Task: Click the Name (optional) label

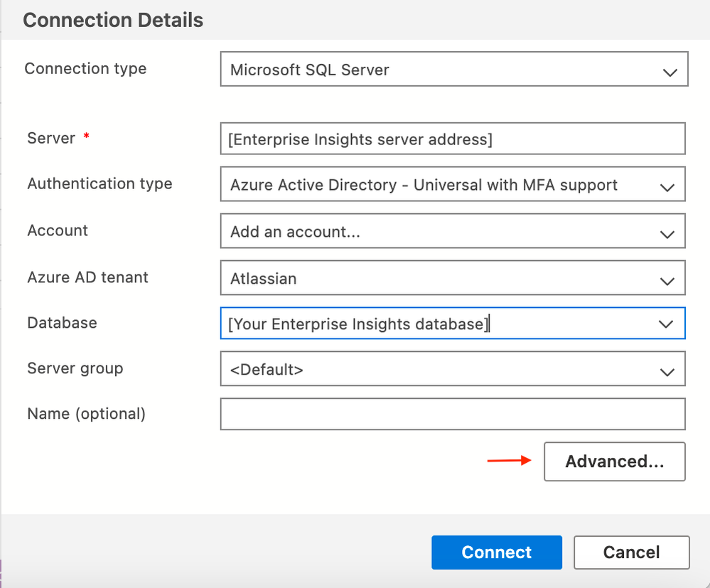Action: tap(86, 413)
